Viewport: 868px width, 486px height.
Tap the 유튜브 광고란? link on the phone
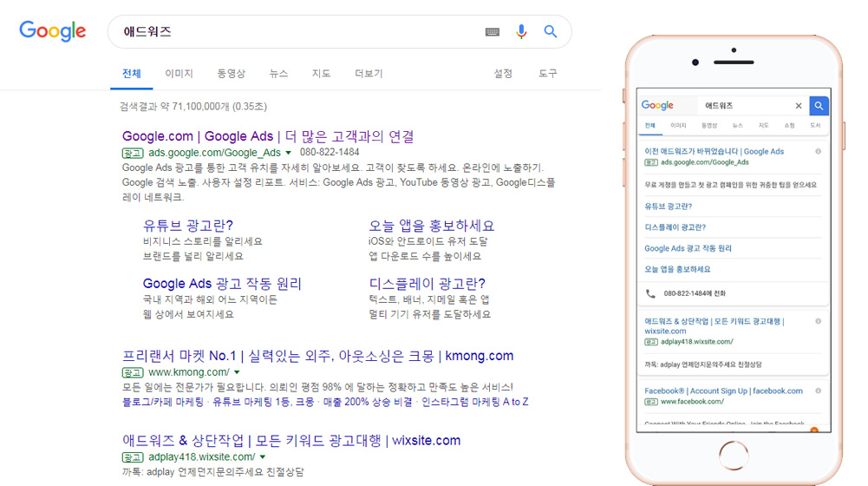(669, 207)
